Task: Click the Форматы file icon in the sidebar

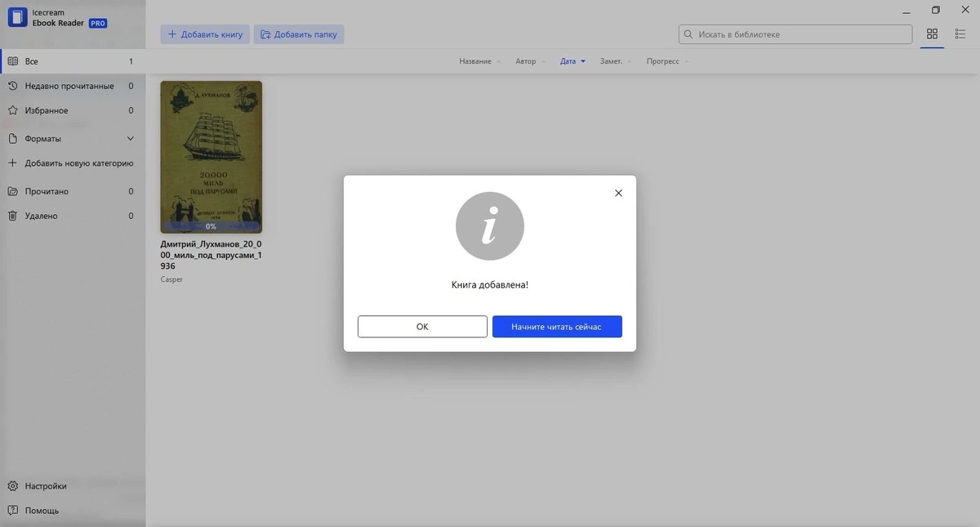Action: tap(12, 139)
